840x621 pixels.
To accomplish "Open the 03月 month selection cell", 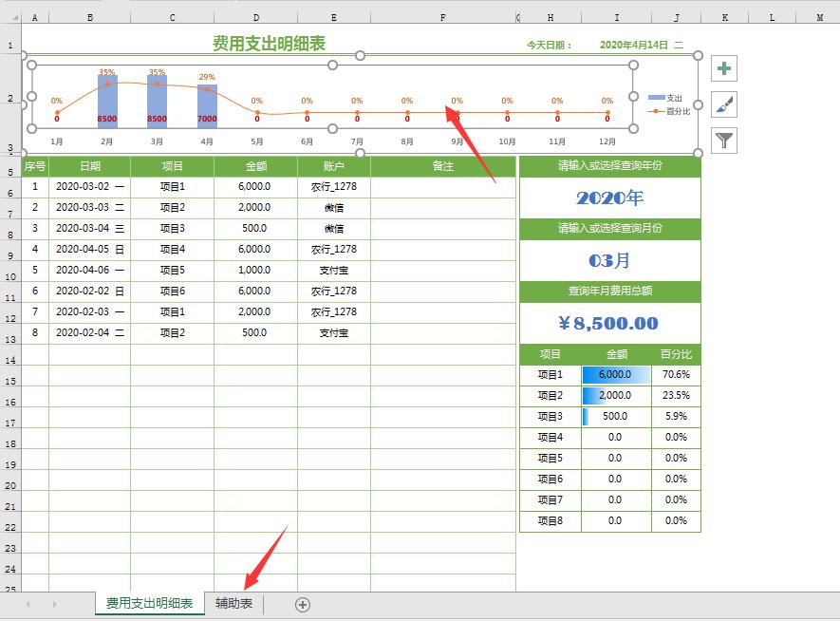I will (x=608, y=259).
